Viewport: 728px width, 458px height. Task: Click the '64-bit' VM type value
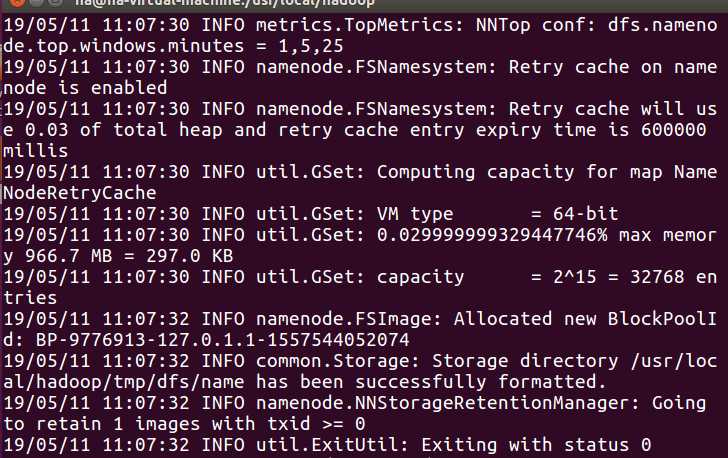pyautogui.click(x=585, y=214)
